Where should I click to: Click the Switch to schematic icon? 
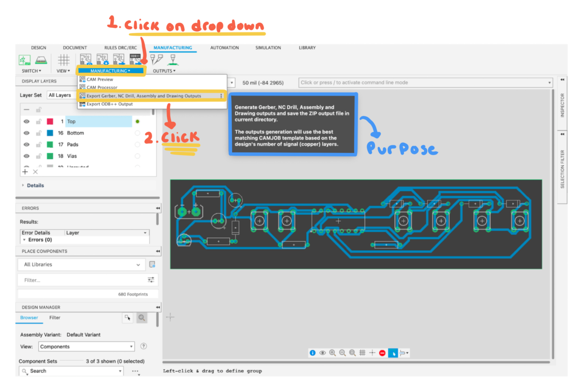[24, 60]
